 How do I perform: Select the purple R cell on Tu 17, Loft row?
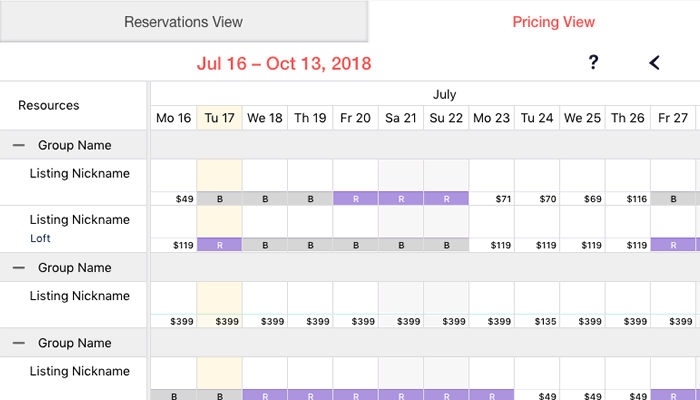pos(219,245)
